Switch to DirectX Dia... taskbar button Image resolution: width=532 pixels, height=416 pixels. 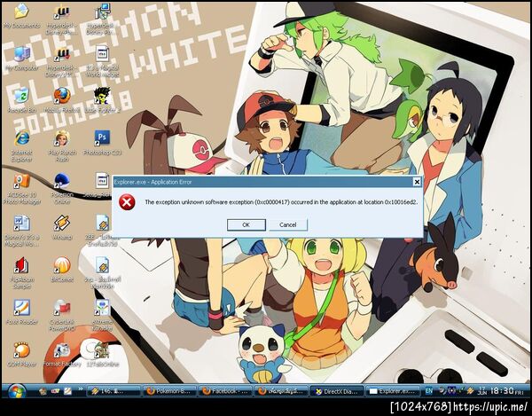(337, 391)
